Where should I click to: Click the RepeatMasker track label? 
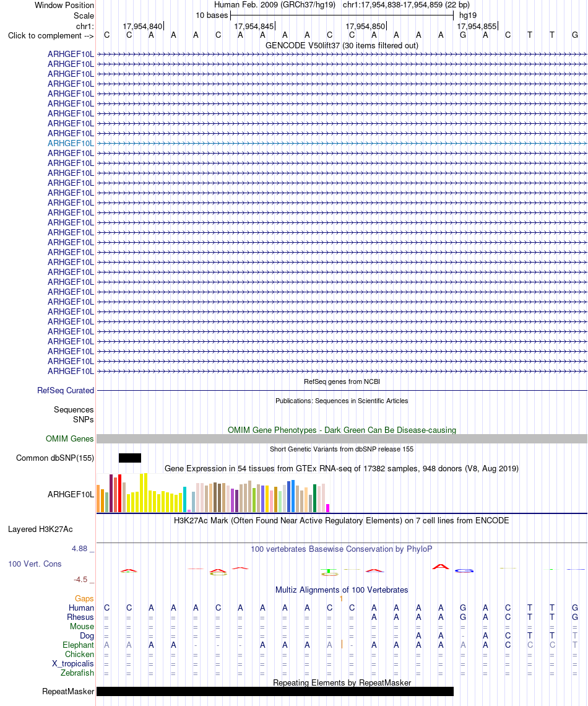[68, 691]
